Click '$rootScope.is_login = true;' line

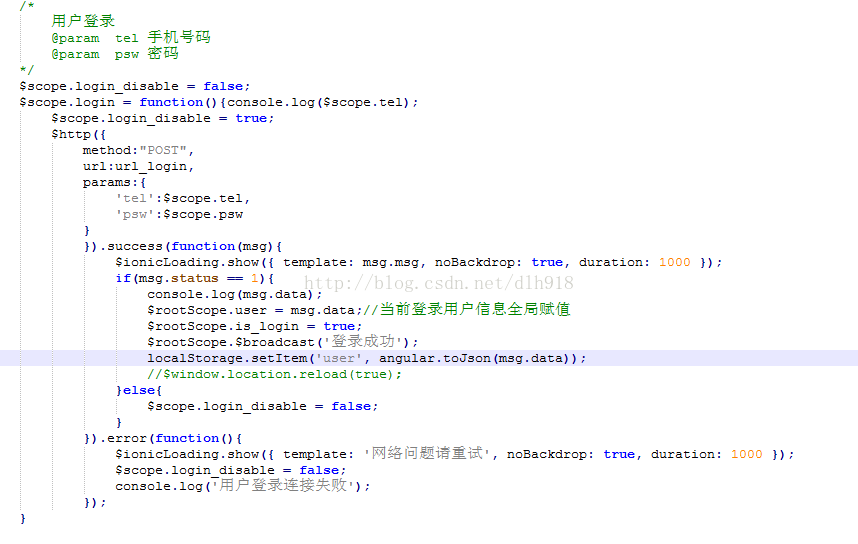pyautogui.click(x=254, y=327)
